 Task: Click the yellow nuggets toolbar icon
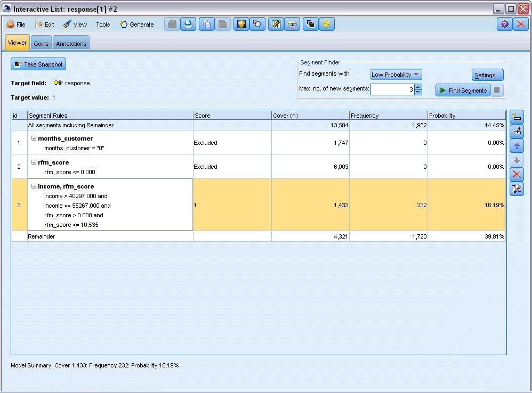(327, 24)
